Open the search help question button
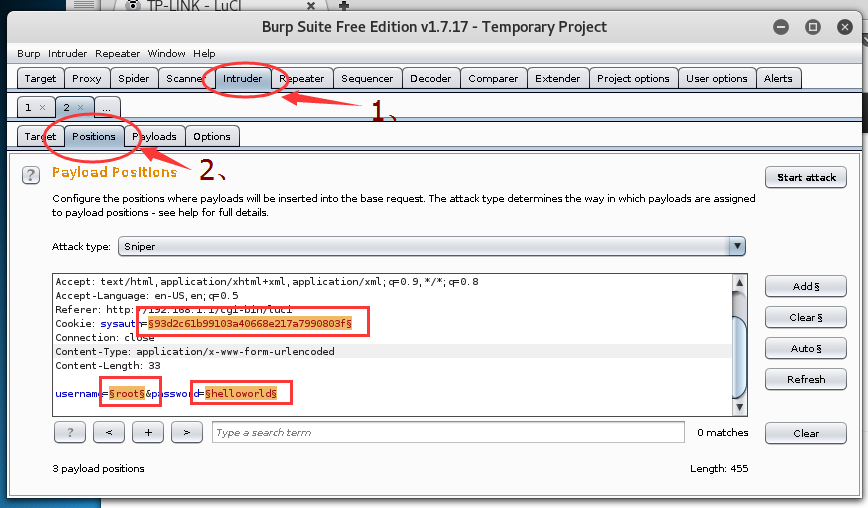The width and height of the screenshot is (868, 508). [x=70, y=432]
